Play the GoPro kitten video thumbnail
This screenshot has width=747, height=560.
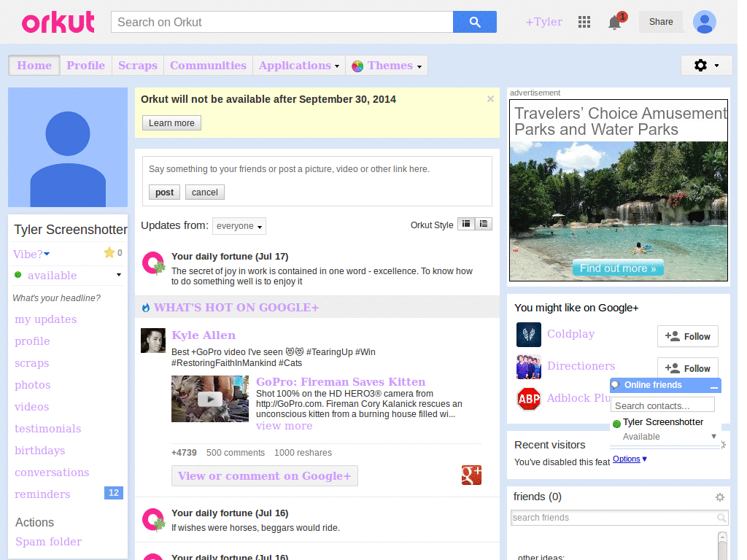[x=210, y=399]
